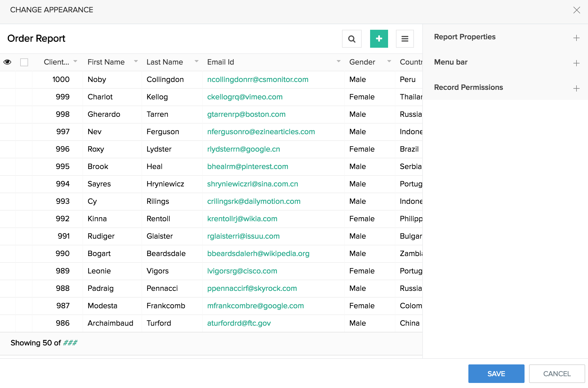Image resolution: width=588 pixels, height=388 pixels.
Task: Open the Client column dropdown arrow
Action: click(x=75, y=61)
